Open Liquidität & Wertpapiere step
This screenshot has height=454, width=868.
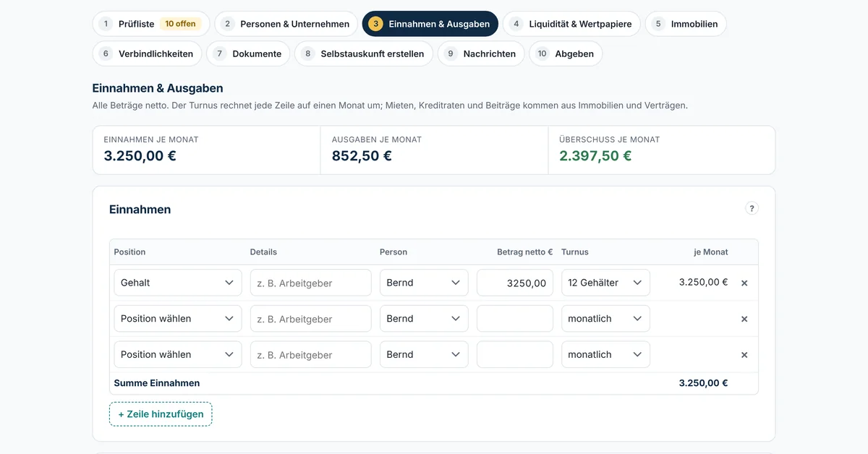point(571,24)
